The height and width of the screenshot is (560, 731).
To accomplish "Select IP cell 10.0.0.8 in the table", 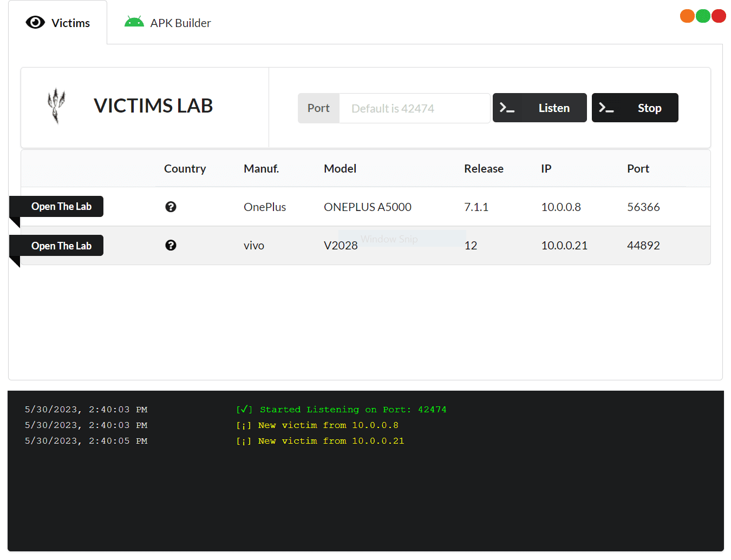I will pos(561,207).
